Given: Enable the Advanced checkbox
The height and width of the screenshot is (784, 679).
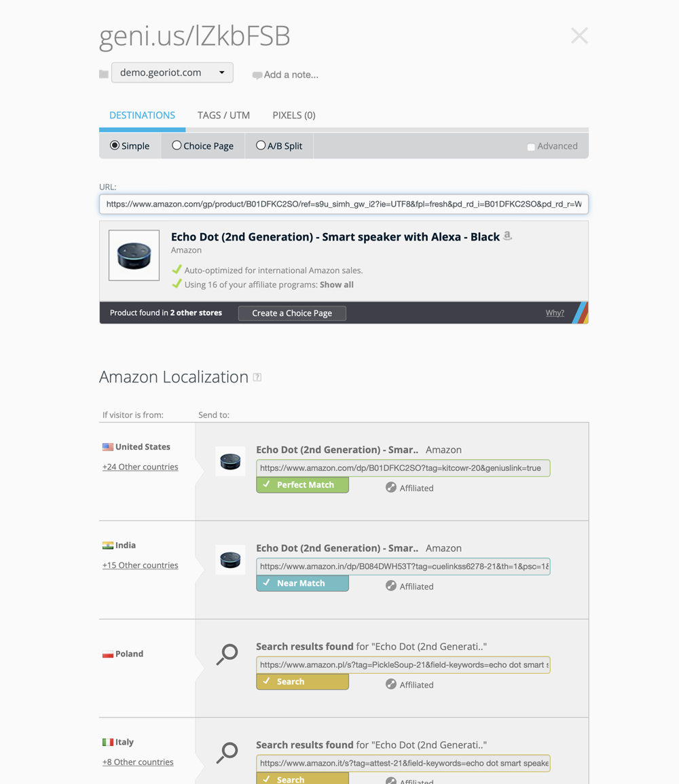Looking at the screenshot, I should click(531, 147).
